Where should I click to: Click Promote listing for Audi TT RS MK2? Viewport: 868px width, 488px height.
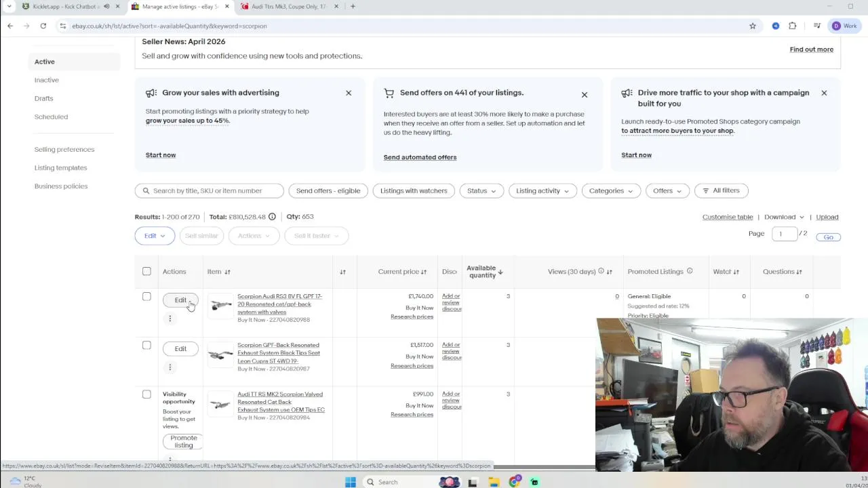(183, 442)
